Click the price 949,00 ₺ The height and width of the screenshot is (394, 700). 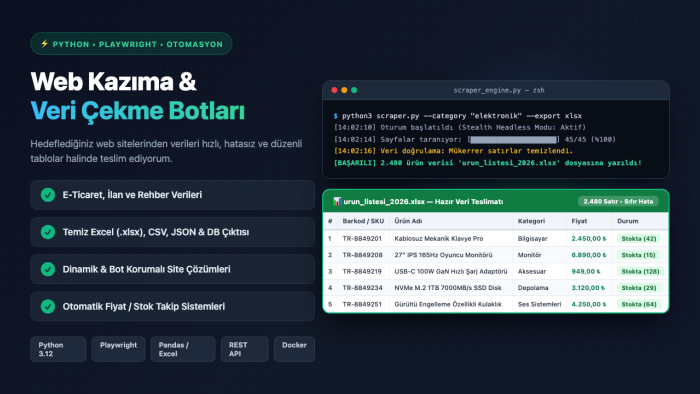(586, 271)
